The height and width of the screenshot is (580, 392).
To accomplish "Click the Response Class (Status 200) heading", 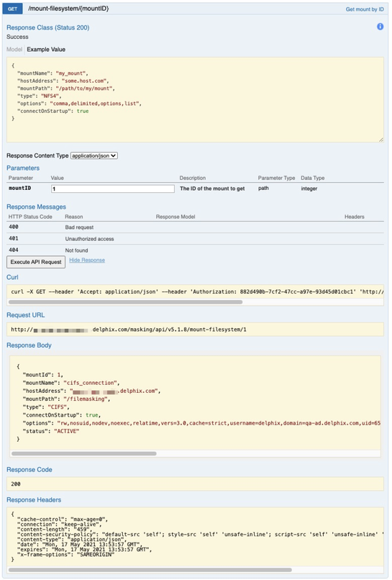I will (47, 27).
